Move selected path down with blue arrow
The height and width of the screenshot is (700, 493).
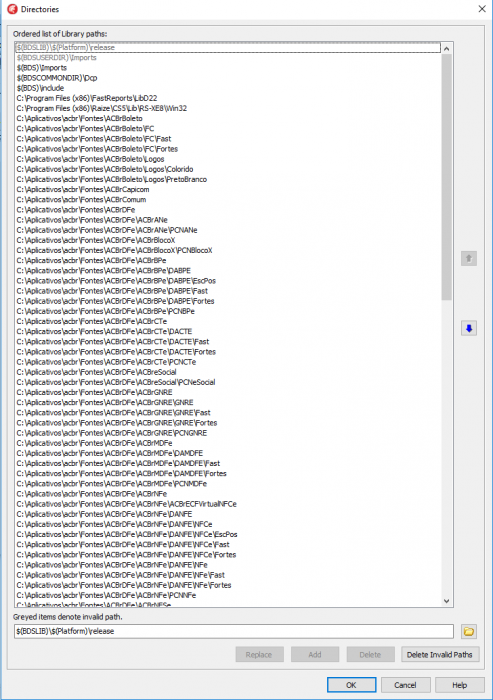pyautogui.click(x=468, y=329)
